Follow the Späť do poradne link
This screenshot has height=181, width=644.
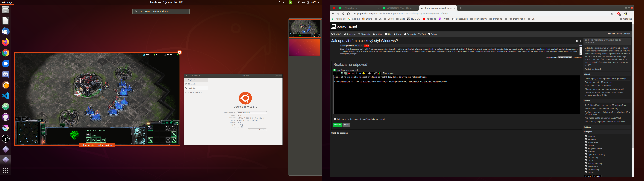(x=339, y=133)
